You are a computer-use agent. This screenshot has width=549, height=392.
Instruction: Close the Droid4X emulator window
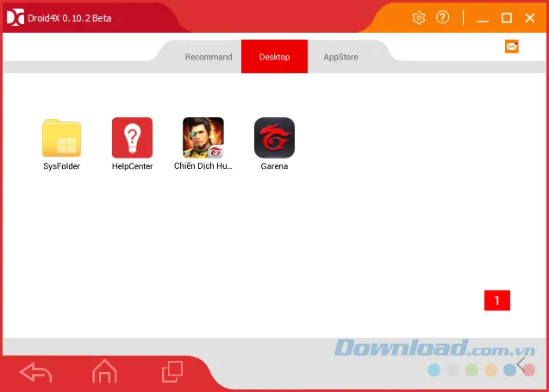pyautogui.click(x=530, y=18)
